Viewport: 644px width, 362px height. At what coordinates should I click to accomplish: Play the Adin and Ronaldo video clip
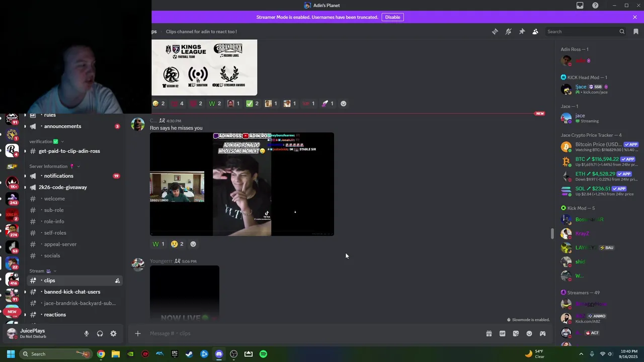[242, 184]
